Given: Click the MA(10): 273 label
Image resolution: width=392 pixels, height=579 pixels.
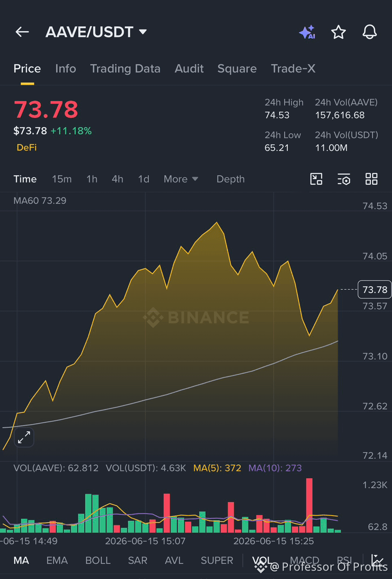Looking at the screenshot, I should [x=275, y=468].
